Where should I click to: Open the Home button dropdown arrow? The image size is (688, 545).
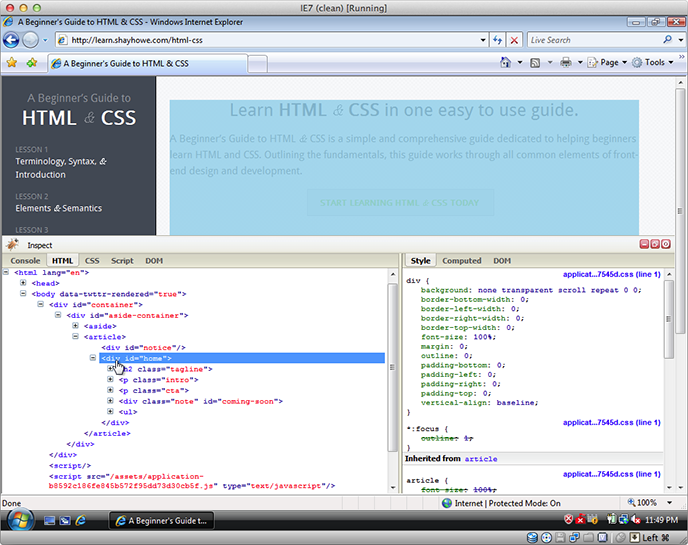click(520, 63)
